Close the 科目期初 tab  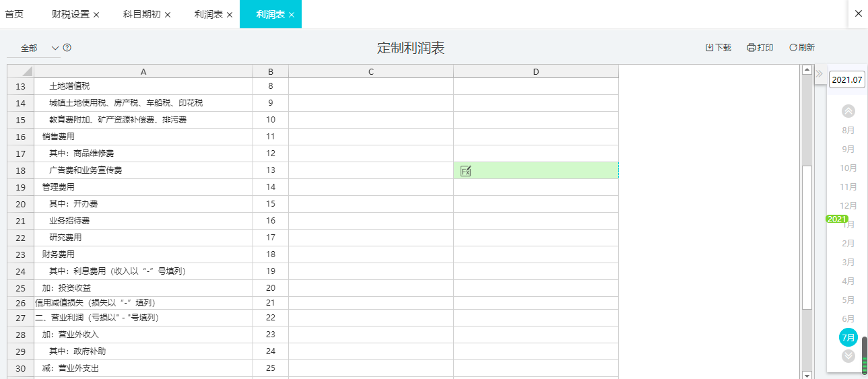click(168, 15)
